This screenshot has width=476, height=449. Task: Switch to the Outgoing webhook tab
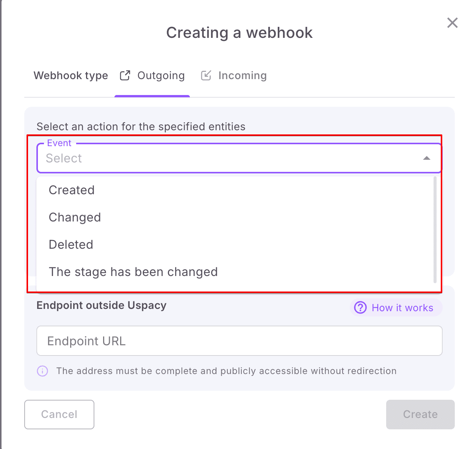(161, 76)
